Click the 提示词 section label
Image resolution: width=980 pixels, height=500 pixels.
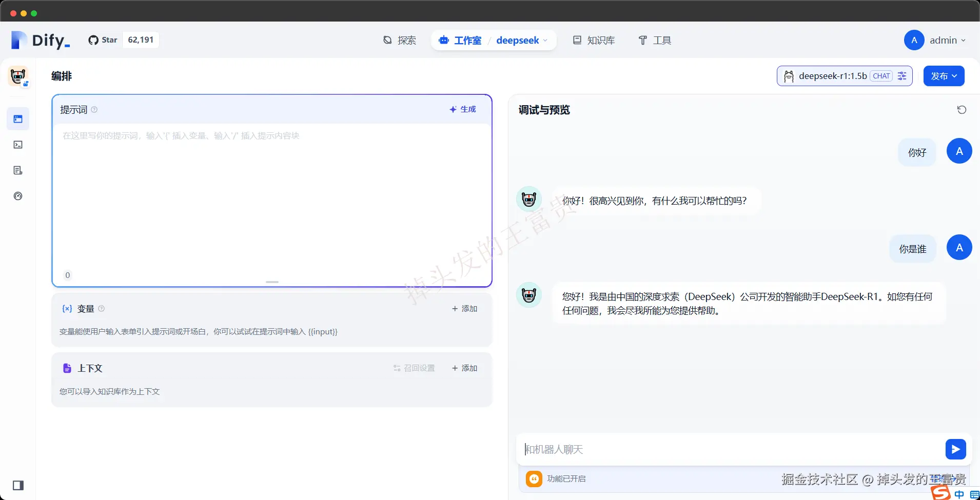pos(74,109)
